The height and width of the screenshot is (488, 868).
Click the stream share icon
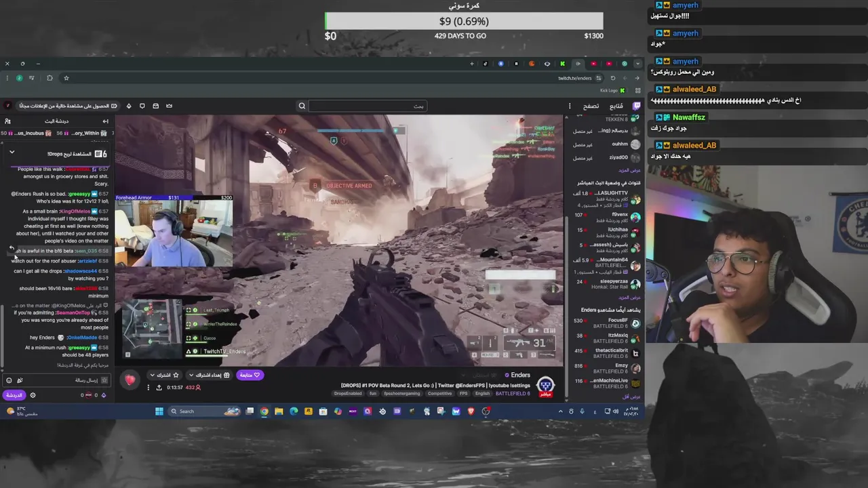159,388
